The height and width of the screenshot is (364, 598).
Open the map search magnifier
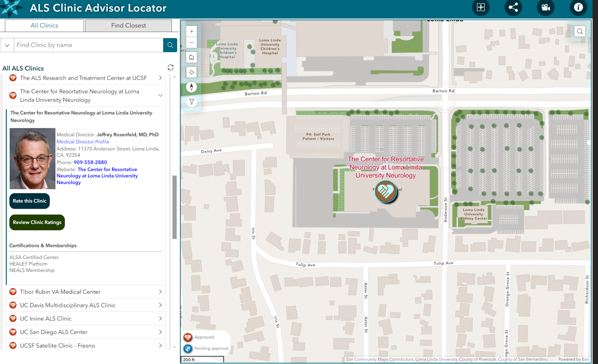coord(579,31)
